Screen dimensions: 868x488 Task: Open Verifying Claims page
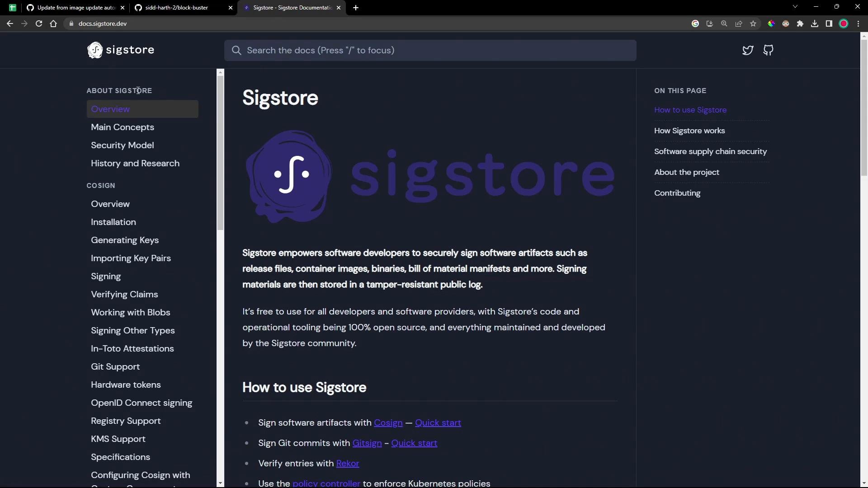point(124,295)
